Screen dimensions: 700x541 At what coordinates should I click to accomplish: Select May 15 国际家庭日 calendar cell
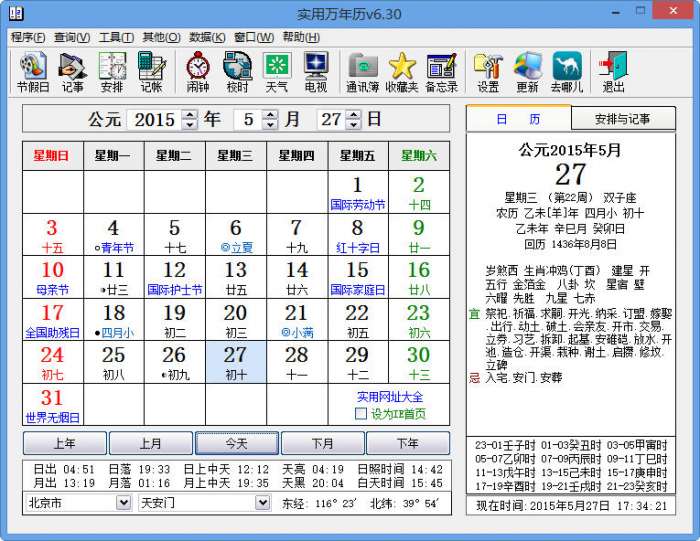pyautogui.click(x=358, y=277)
